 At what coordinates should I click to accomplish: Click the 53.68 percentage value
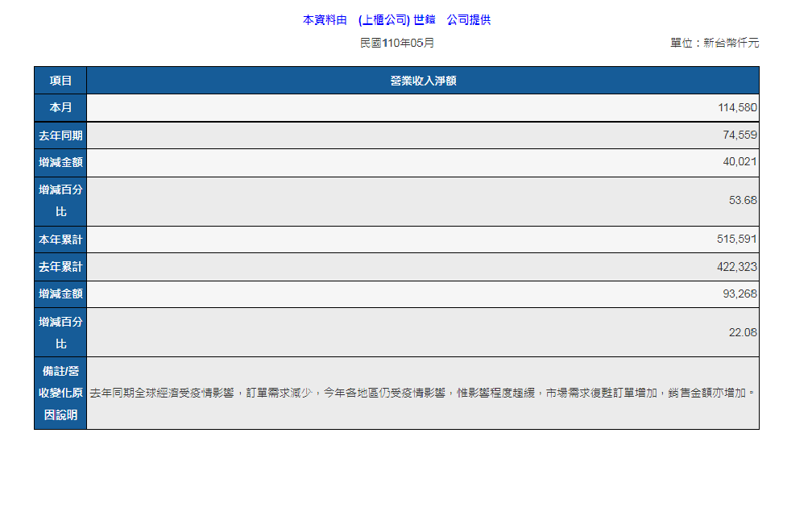coord(743,200)
